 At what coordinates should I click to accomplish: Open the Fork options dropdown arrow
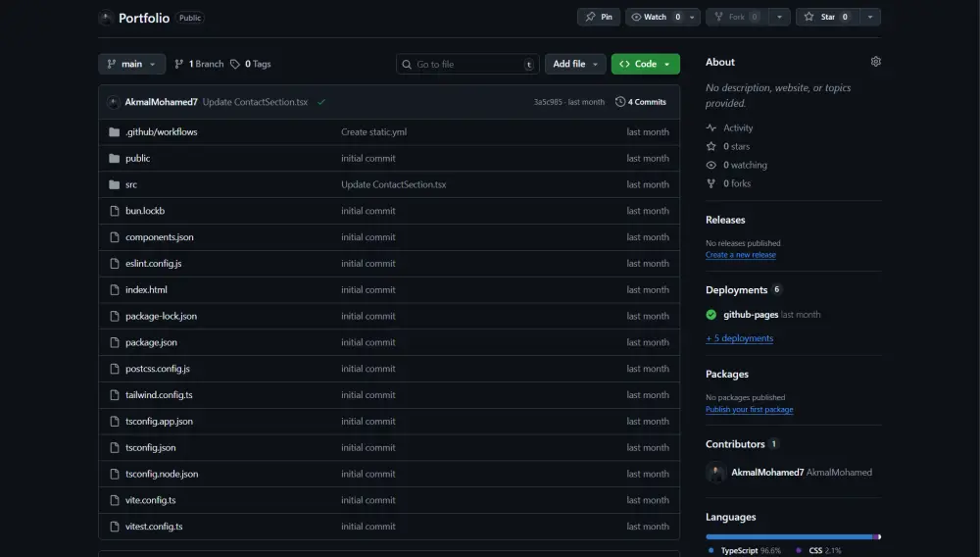pyautogui.click(x=779, y=17)
